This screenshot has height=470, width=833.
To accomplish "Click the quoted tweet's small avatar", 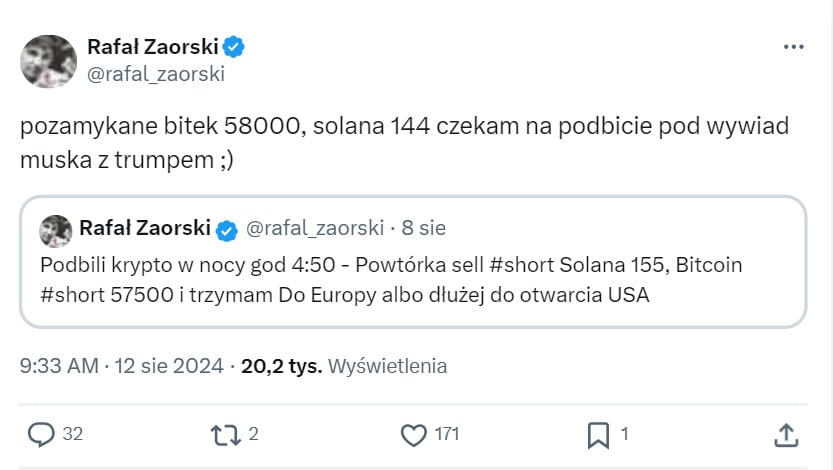I will pyautogui.click(x=54, y=229).
